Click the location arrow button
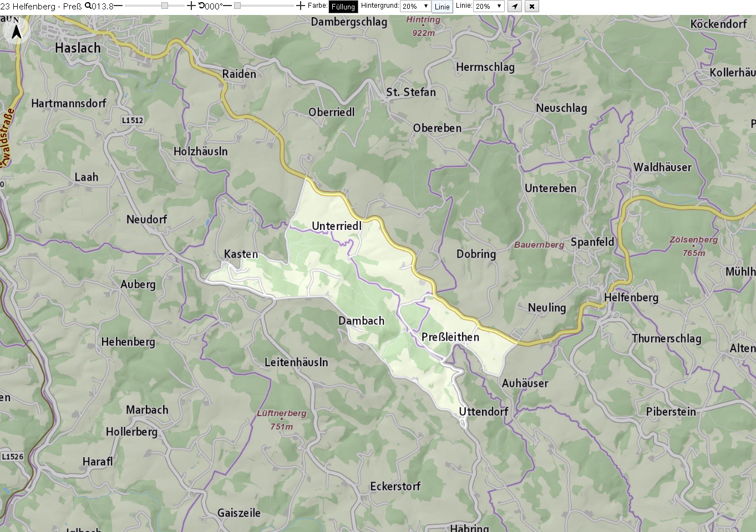This screenshot has width=756, height=532. click(x=515, y=7)
